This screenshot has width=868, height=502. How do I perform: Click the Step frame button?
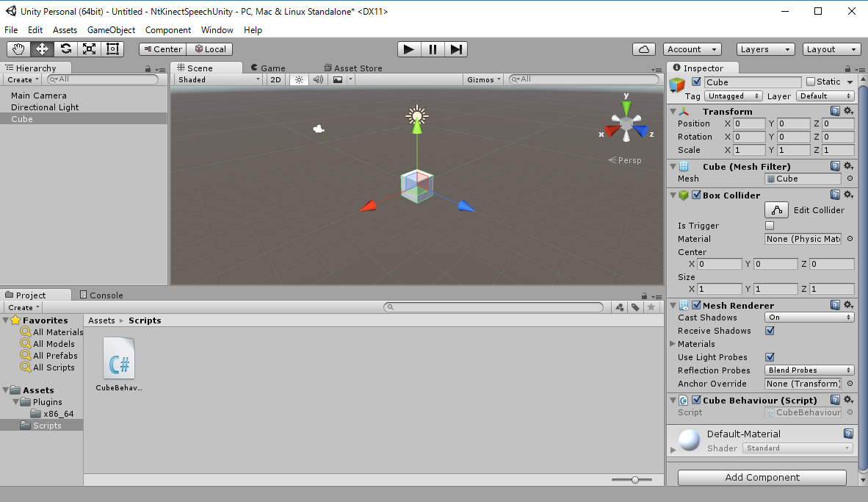[456, 49]
